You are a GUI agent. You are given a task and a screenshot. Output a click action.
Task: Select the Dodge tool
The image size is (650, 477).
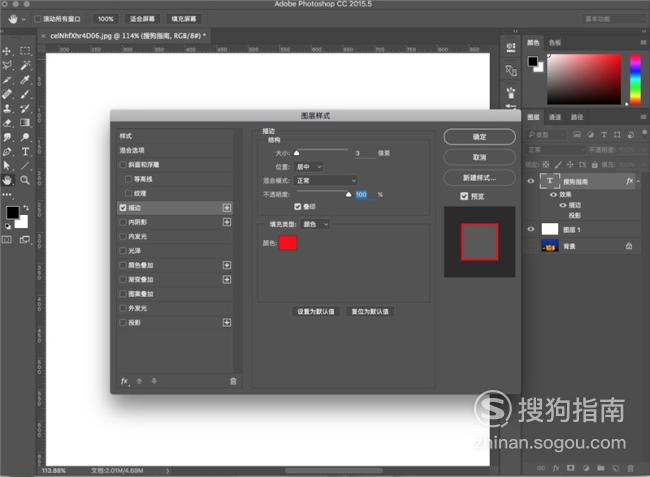[x=25, y=137]
